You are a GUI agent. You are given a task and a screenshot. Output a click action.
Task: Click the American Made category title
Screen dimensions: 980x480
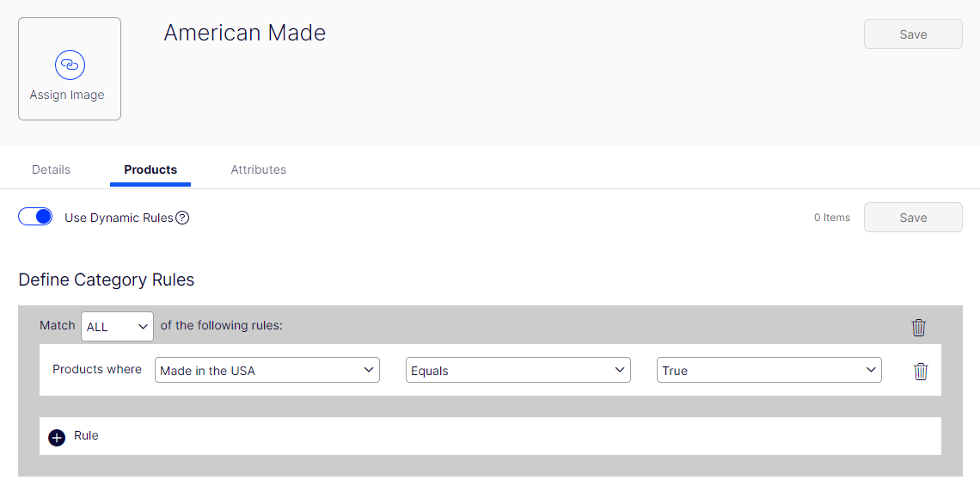245,34
